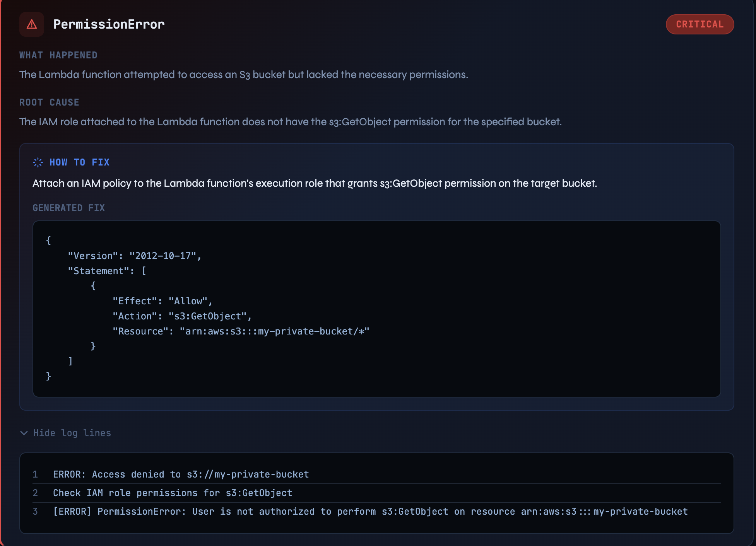Select log line 3 PermissionError not authorized
This screenshot has width=756, height=546.
(x=370, y=512)
